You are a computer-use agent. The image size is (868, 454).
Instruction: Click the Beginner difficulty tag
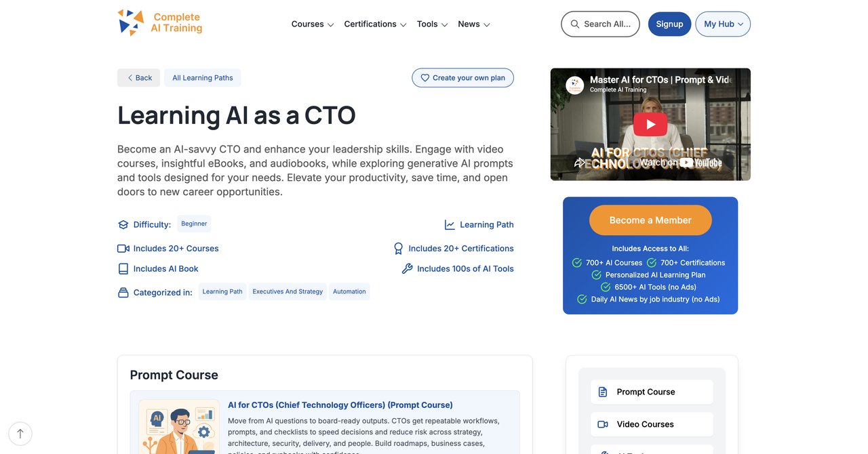(x=194, y=224)
